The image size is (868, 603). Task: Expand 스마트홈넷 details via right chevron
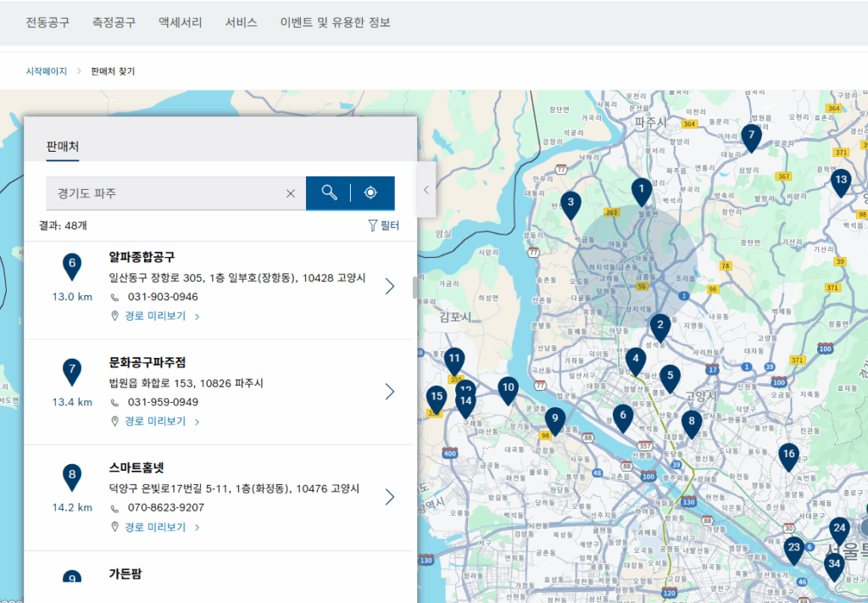390,497
